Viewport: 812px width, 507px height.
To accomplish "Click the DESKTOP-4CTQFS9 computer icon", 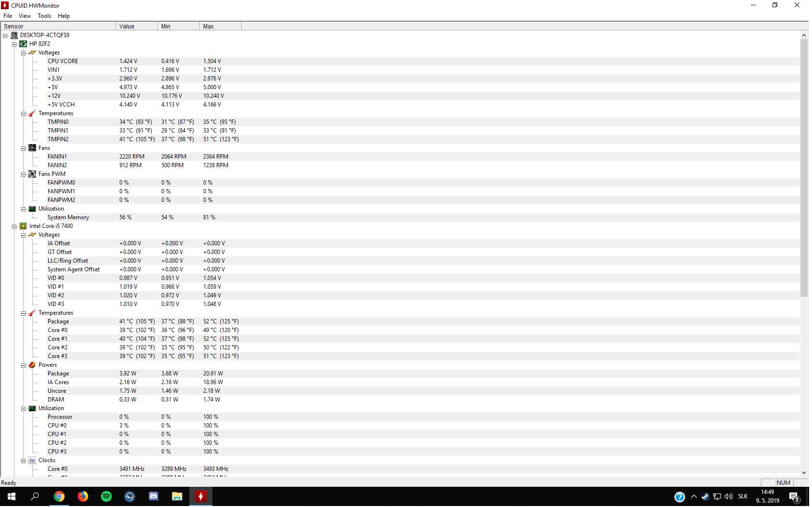I will click(x=14, y=35).
